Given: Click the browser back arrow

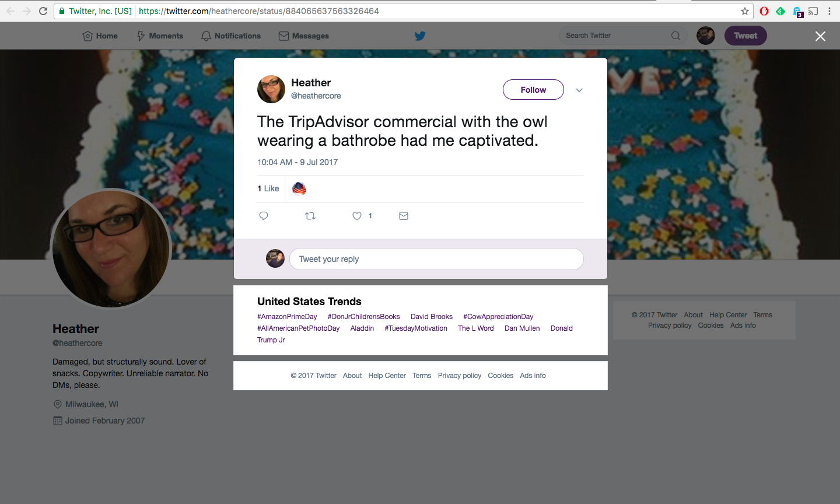Looking at the screenshot, I should pos(10,11).
